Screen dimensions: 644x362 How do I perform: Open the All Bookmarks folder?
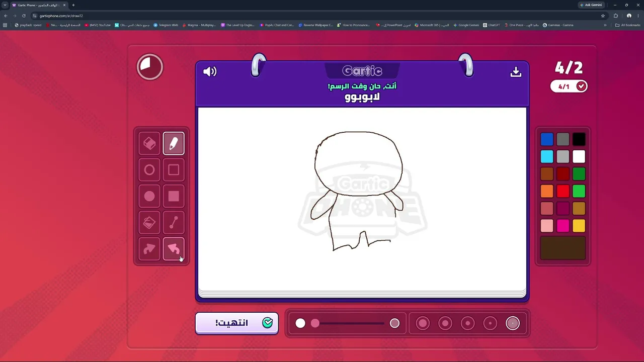point(628,25)
